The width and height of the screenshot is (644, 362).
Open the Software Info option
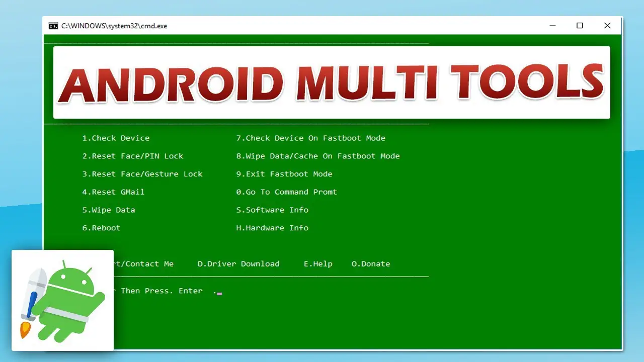(272, 210)
